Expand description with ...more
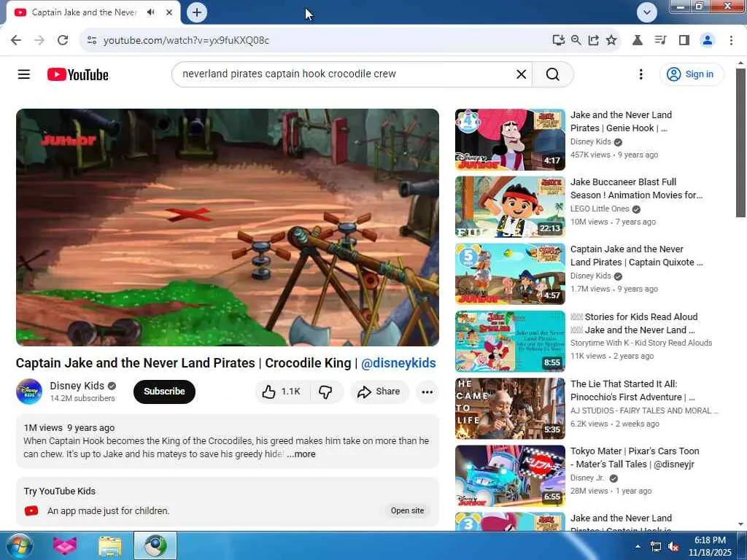The width and height of the screenshot is (747, 560). (301, 454)
